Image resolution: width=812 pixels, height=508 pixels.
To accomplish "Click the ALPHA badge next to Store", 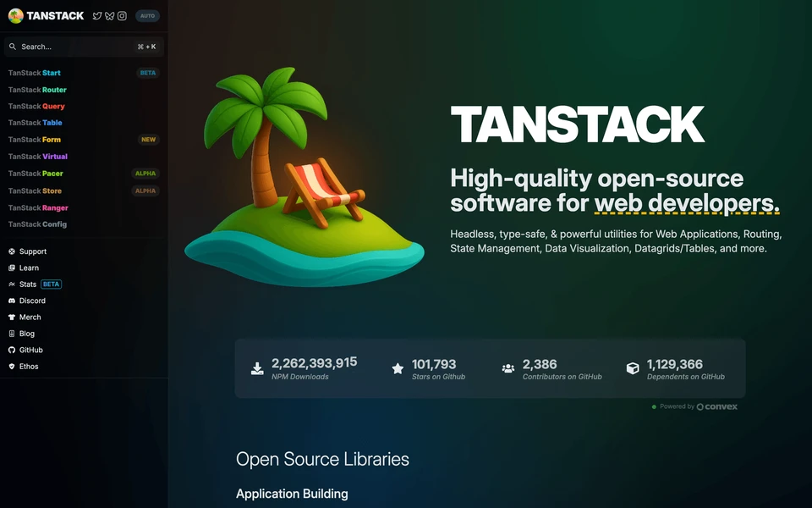I will [x=145, y=190].
